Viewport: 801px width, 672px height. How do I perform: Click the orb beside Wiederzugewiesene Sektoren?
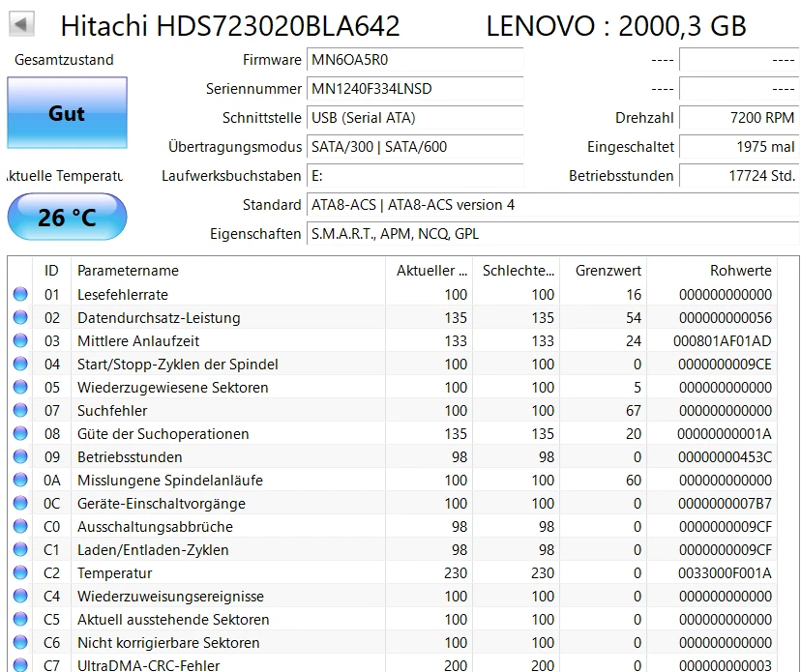point(22,387)
